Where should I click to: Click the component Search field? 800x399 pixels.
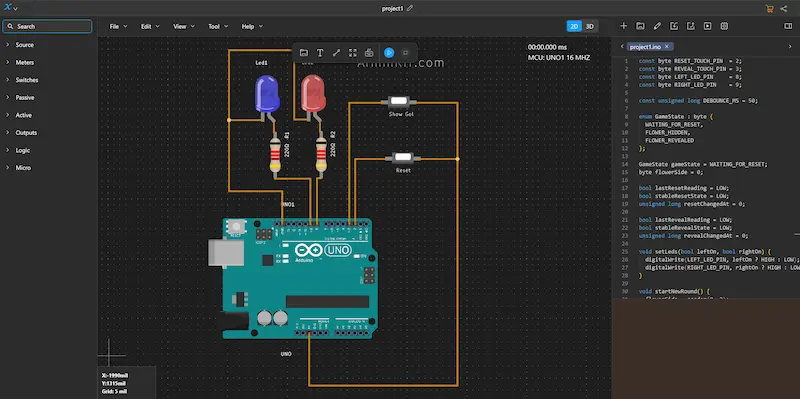point(47,27)
